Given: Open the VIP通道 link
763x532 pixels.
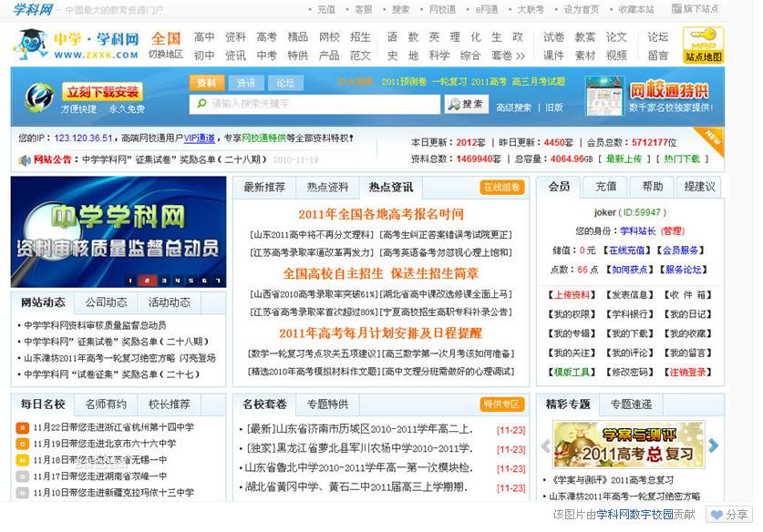Looking at the screenshot, I should tap(200, 138).
